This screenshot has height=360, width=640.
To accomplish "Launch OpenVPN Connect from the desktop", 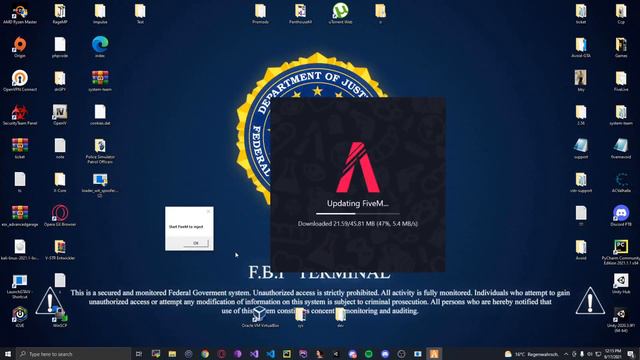I will (x=20, y=81).
